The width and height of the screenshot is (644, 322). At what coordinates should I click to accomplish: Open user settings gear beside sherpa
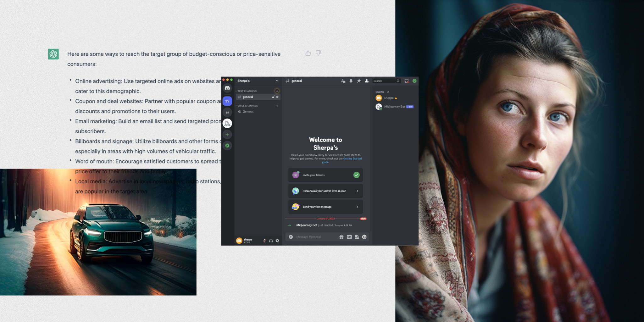(x=277, y=241)
